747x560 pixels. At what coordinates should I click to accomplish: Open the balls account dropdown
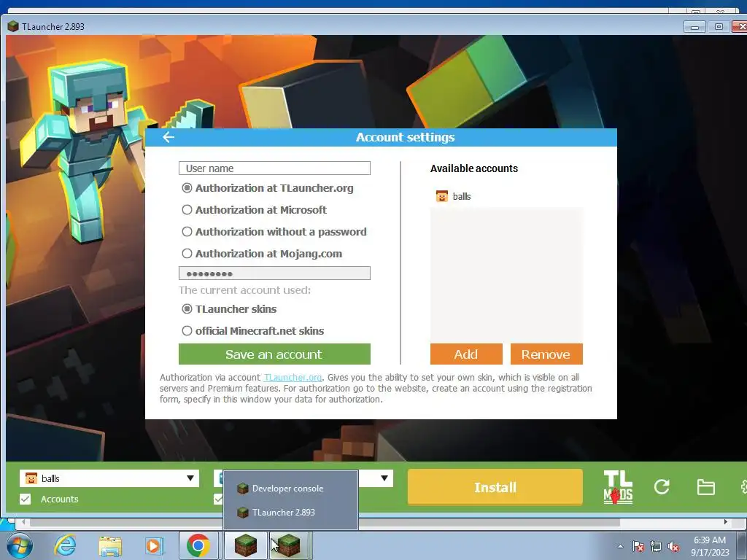coord(109,478)
